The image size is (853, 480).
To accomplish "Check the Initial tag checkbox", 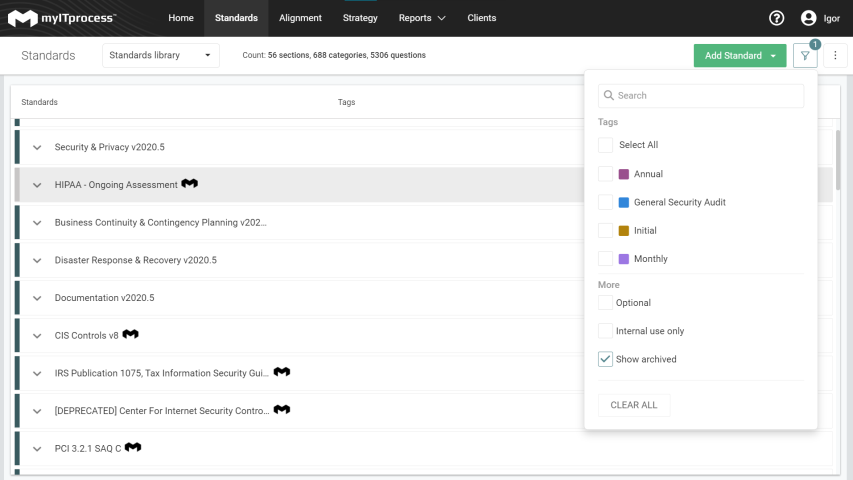I will [x=605, y=230].
